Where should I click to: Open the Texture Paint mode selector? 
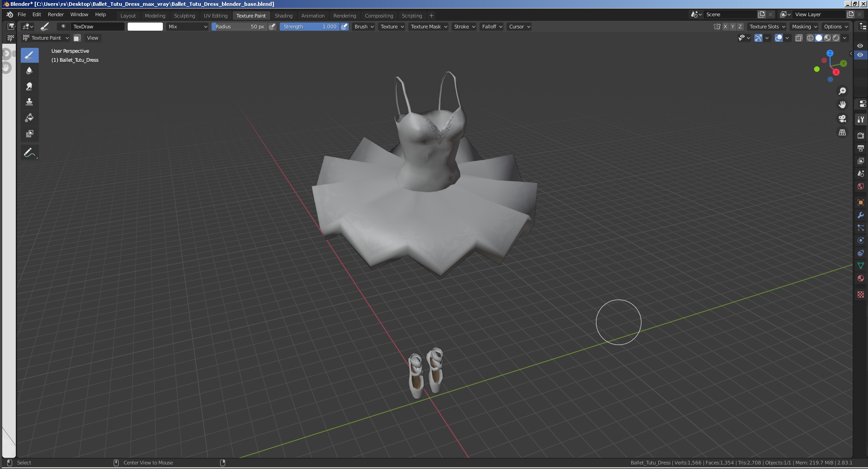click(46, 38)
